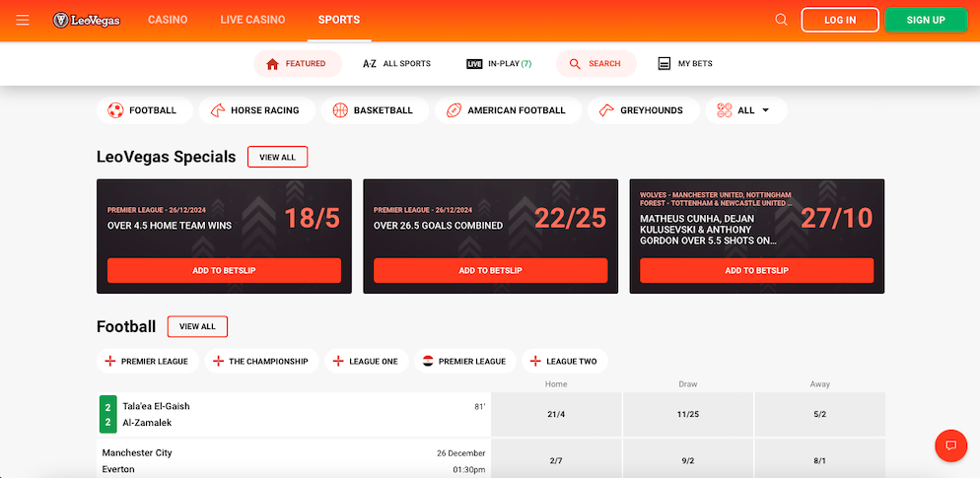Click the all sports grid icon

click(x=725, y=110)
